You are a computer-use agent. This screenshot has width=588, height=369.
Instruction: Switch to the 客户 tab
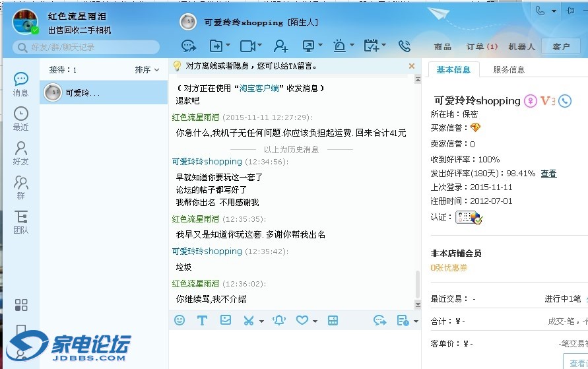(562, 46)
